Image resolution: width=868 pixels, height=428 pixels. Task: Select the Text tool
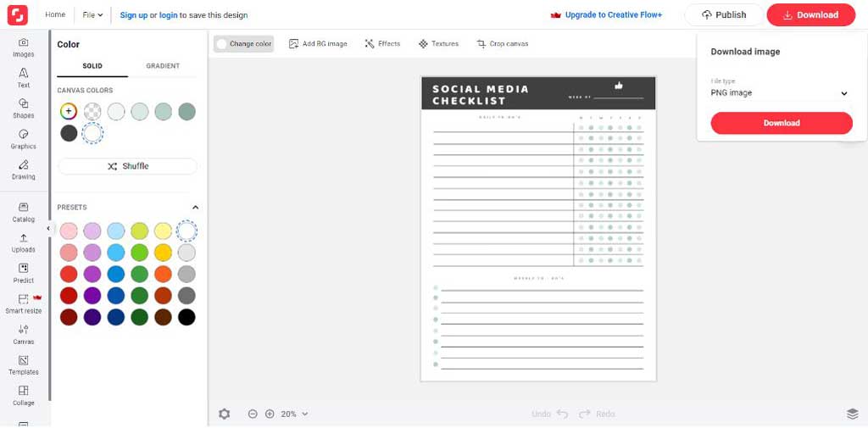[24, 78]
